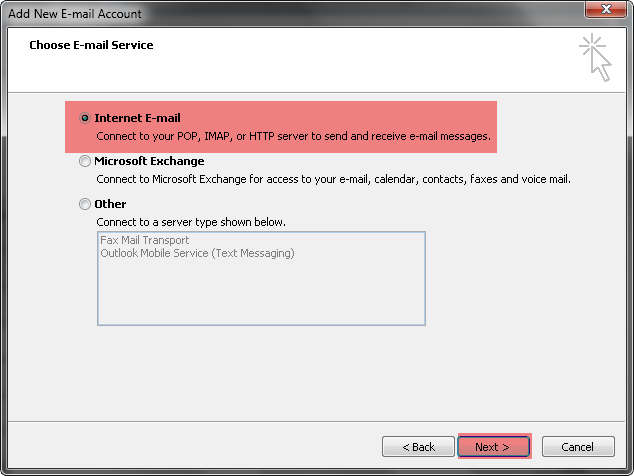Choose the Microsoft Exchange radio button

[85, 161]
